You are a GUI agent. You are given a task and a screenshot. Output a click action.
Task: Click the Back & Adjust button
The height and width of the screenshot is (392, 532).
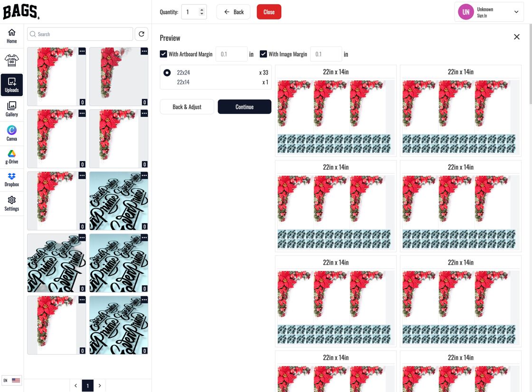point(187,107)
